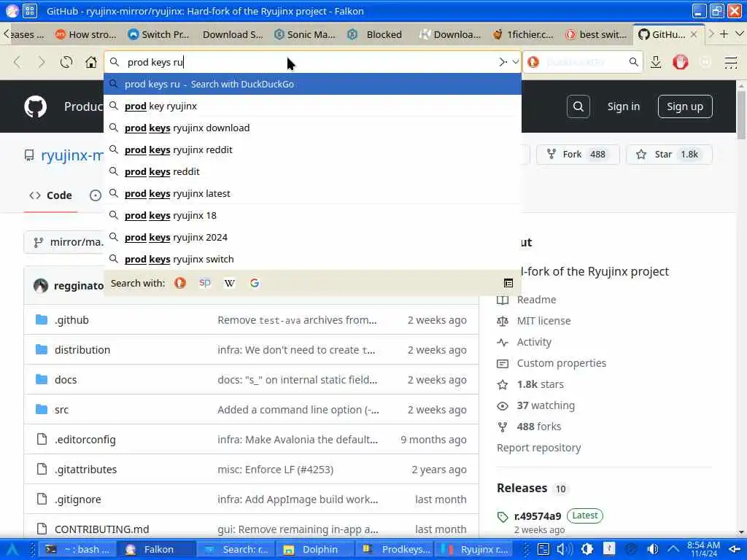Image resolution: width=747 pixels, height=560 pixels.
Task: Switch to the '1fichier.c...' tab
Action: coord(523,34)
